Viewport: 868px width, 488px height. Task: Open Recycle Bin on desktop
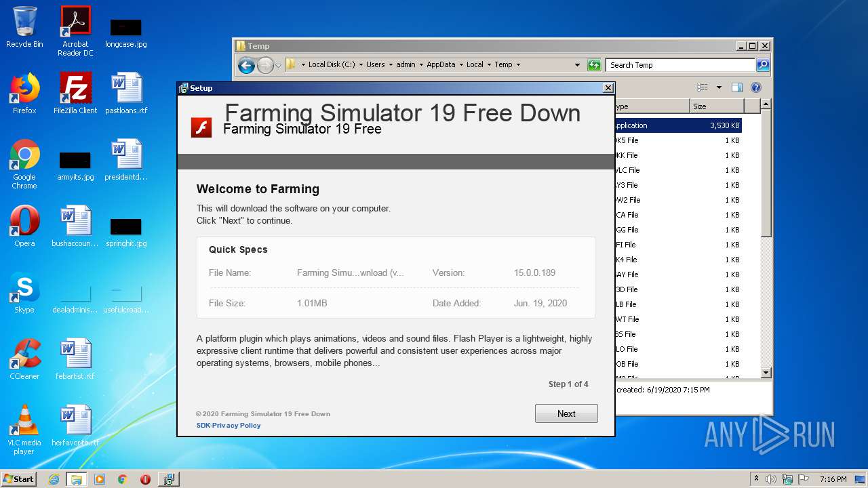pos(24,27)
